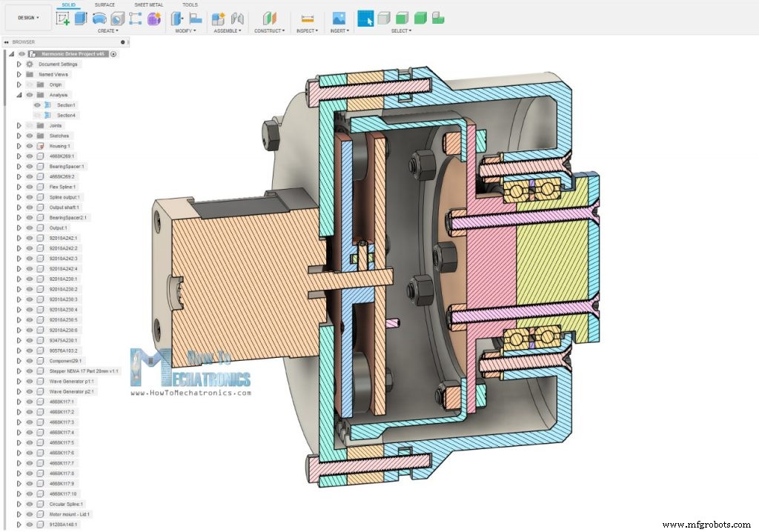Open the Extrude tool in the Create panel
Viewport: 759px width, 532px height.
81,17
